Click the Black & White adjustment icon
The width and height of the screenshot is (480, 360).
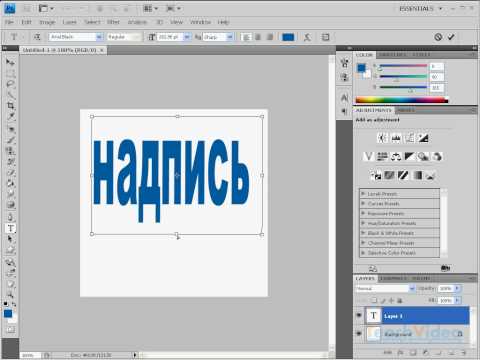tap(409, 156)
